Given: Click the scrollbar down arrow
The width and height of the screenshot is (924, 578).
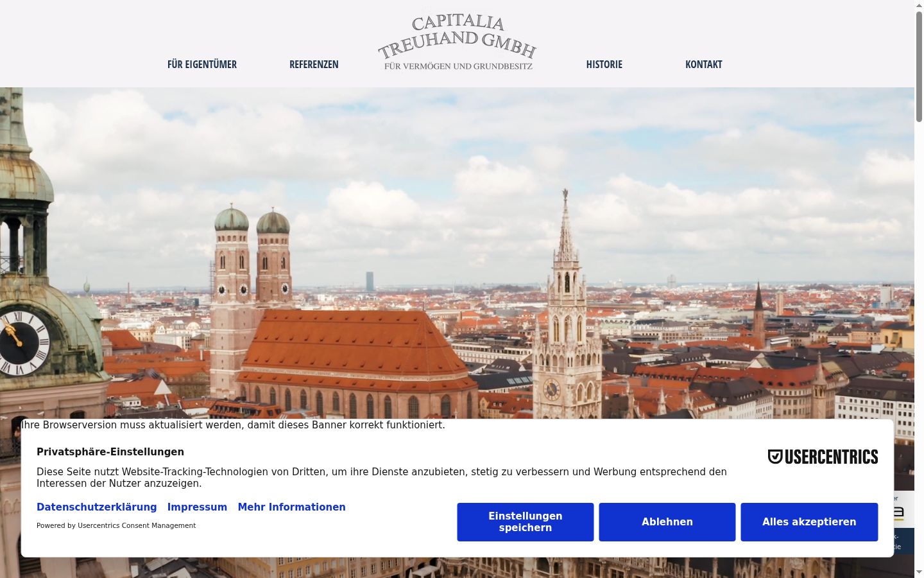Looking at the screenshot, I should (919, 572).
